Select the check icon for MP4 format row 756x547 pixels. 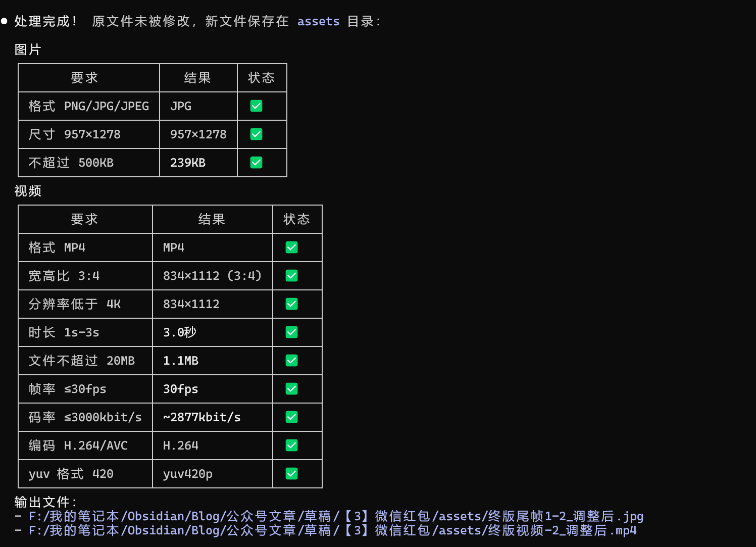pyautogui.click(x=291, y=247)
